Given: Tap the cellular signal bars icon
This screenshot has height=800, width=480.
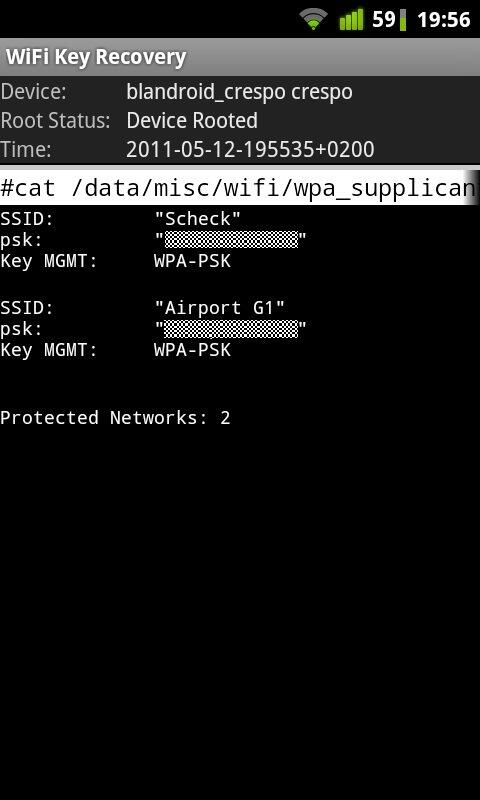Looking at the screenshot, I should pyautogui.click(x=351, y=20).
